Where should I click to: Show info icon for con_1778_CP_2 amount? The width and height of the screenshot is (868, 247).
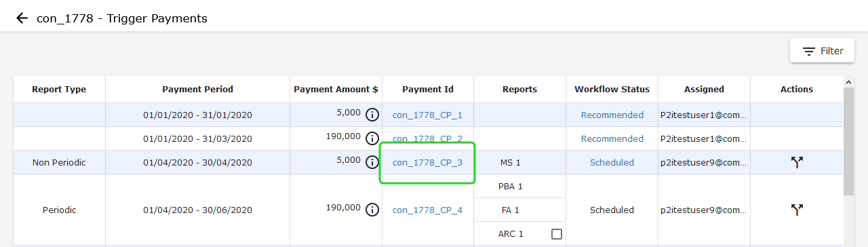[x=372, y=138]
